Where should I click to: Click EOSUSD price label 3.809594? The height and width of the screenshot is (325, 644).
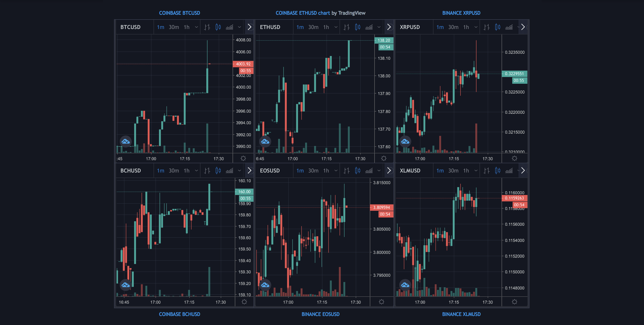[x=381, y=207]
